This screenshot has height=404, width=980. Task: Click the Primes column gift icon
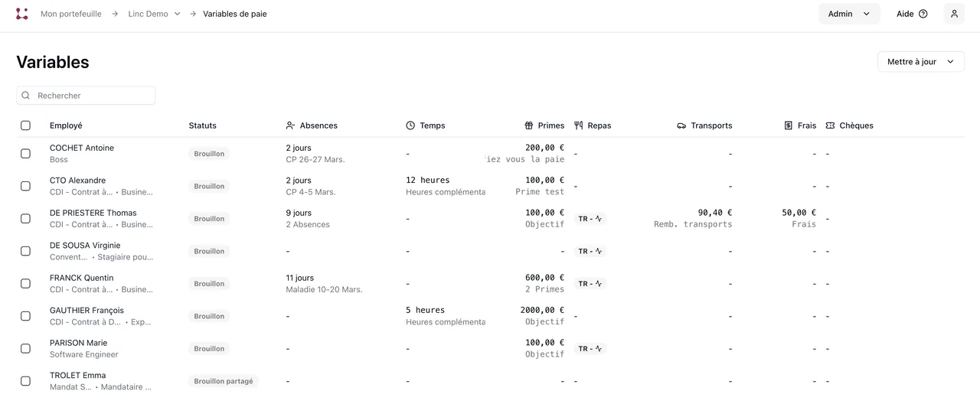[529, 125]
